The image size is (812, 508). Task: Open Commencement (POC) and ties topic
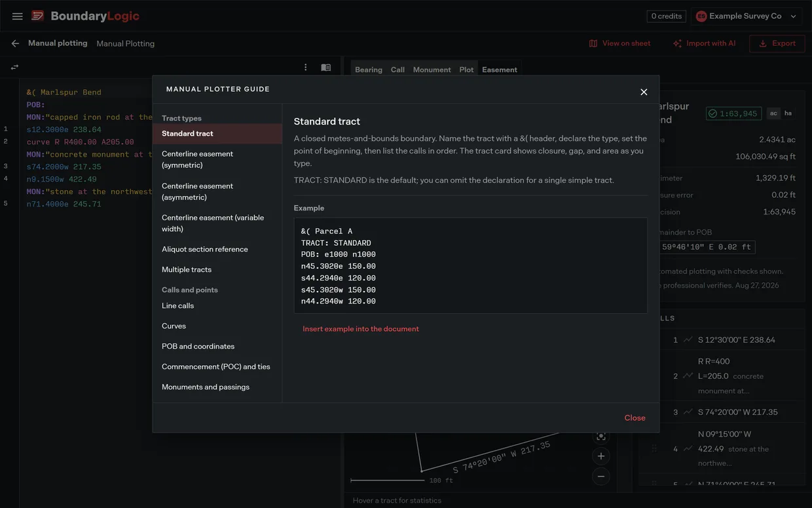[217, 366]
